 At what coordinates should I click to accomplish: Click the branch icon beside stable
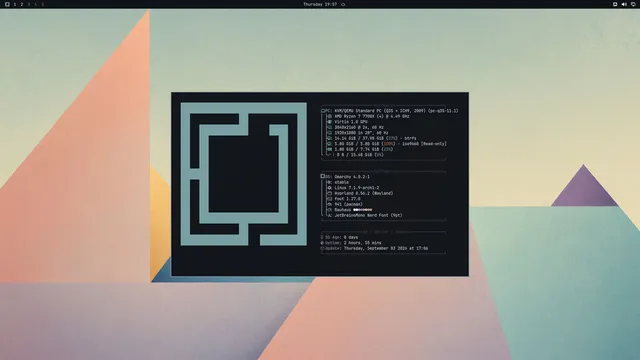[329, 182]
